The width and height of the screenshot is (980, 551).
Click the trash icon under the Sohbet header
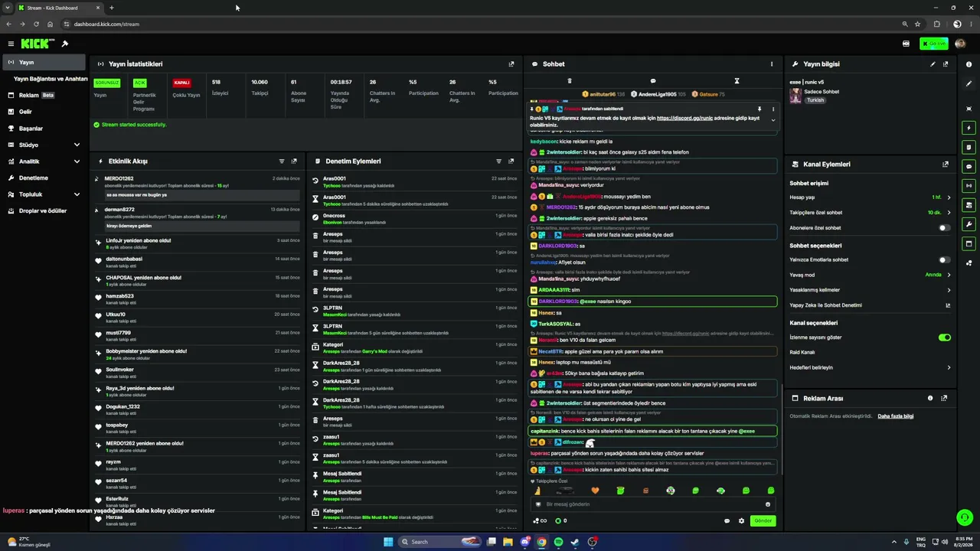coord(570,80)
